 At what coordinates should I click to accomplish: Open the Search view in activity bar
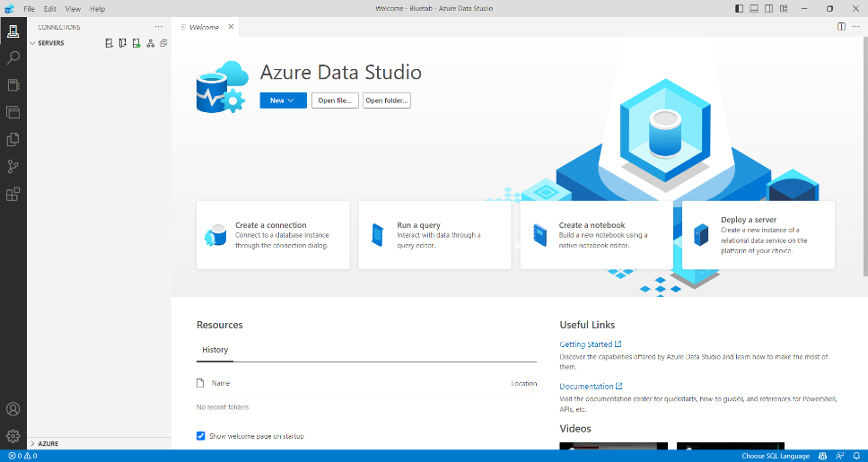(x=13, y=57)
